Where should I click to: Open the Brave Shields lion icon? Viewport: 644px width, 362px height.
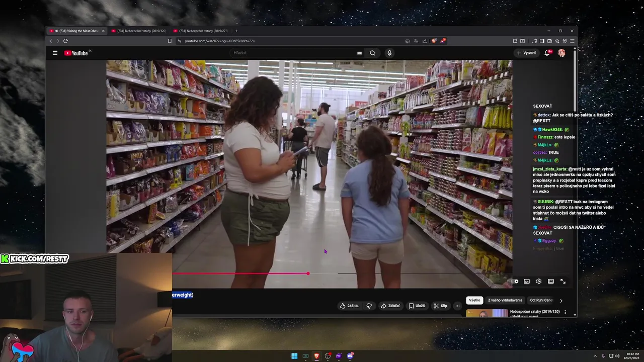tap(434, 41)
